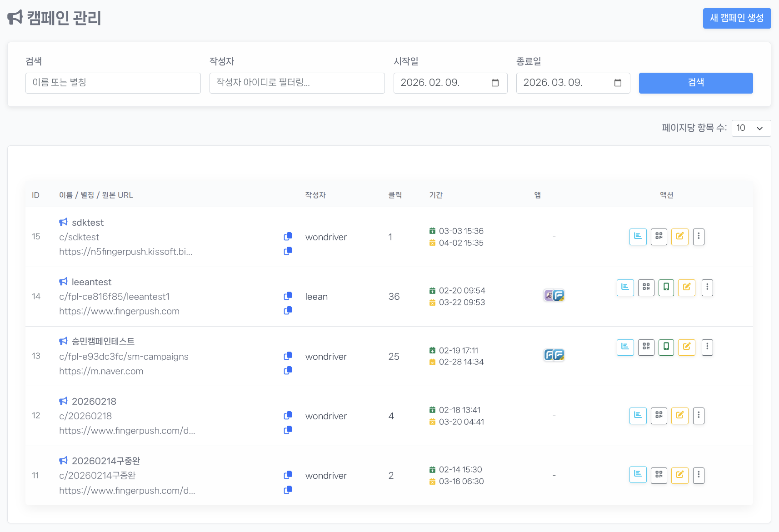Screen dimensions: 779x532
Task: Open more actions menu for 20260218
Action: [x=699, y=416]
